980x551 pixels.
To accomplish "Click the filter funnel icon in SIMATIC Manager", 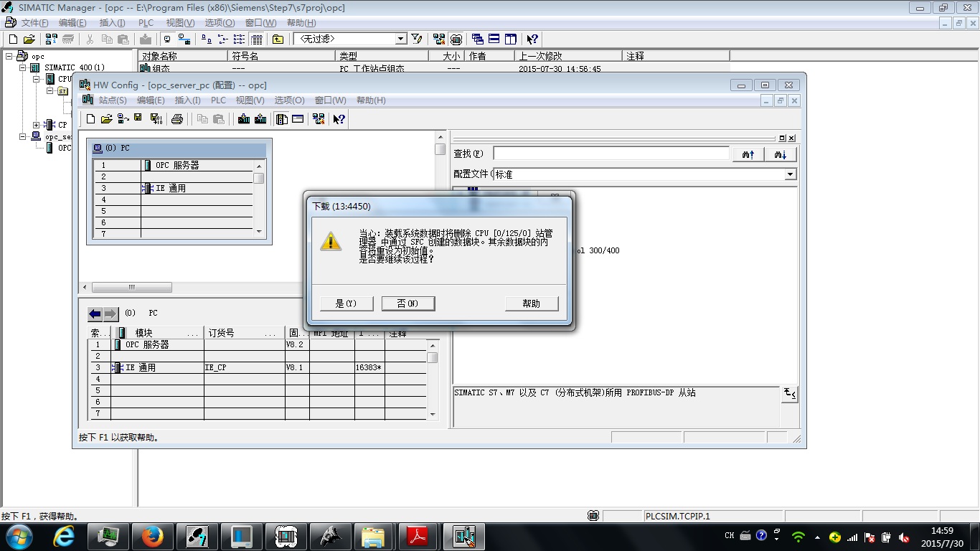I will [417, 39].
